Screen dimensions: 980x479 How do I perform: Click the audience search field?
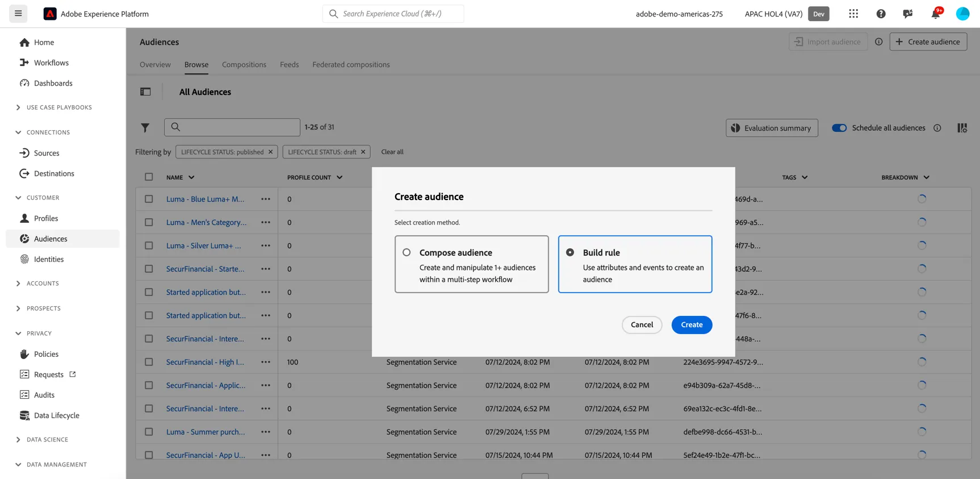232,127
